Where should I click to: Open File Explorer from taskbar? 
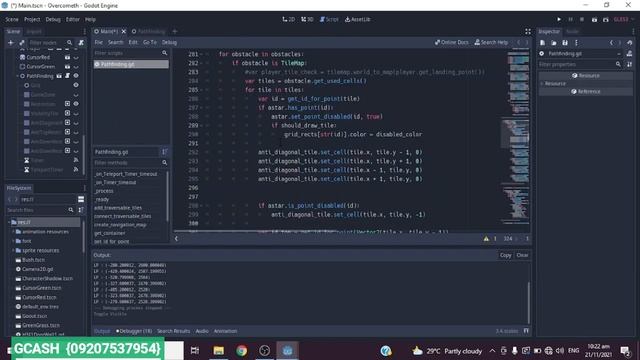click(x=218, y=351)
